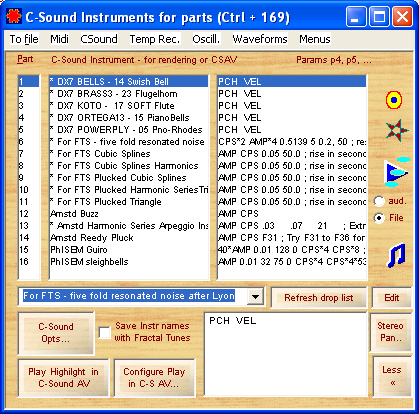This screenshot has height=414, width=419.
Task: Select DX7 BELLS - 14 Swish Bell
Action: tap(129, 82)
